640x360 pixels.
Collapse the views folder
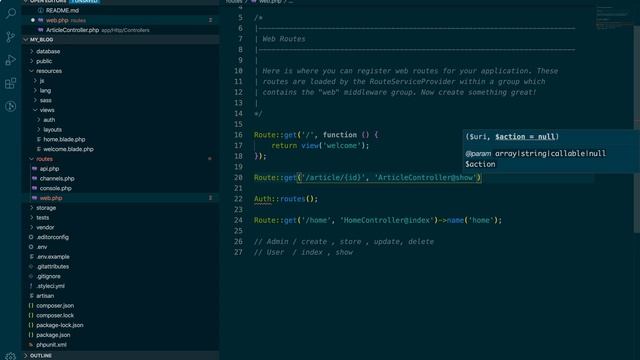point(35,110)
